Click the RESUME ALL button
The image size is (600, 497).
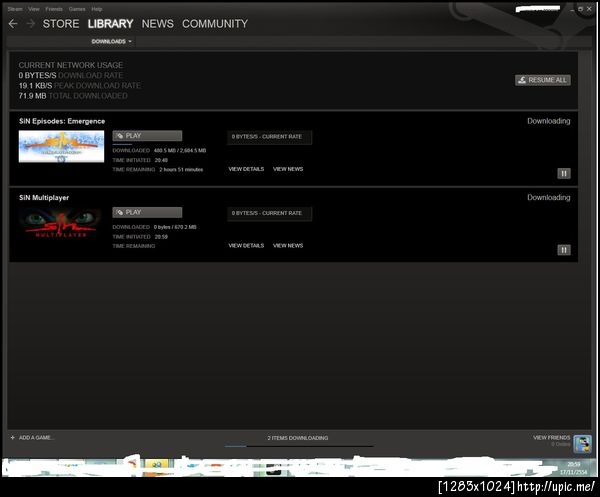click(x=543, y=80)
